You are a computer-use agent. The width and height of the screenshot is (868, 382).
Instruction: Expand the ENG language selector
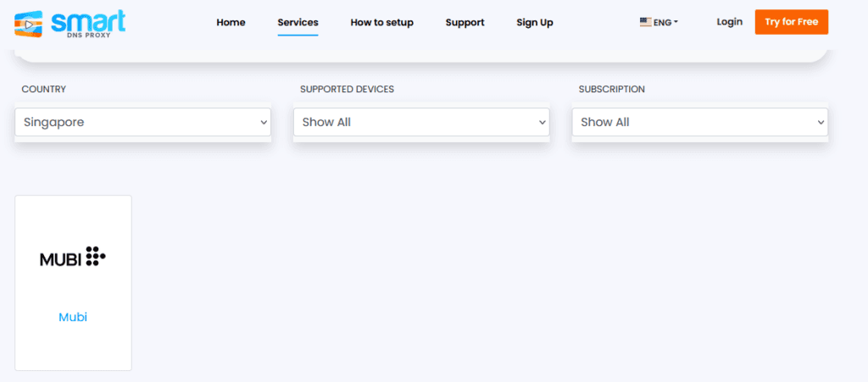(x=659, y=23)
